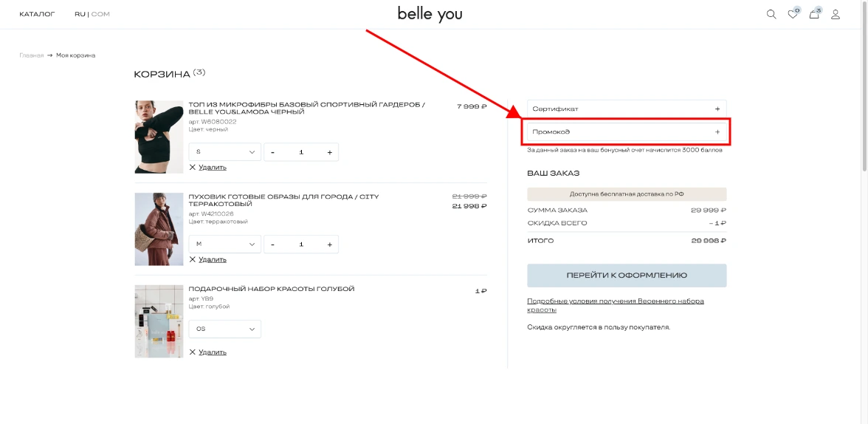The height and width of the screenshot is (424, 868).
Task: Increase quantity of the black top
Action: [329, 152]
